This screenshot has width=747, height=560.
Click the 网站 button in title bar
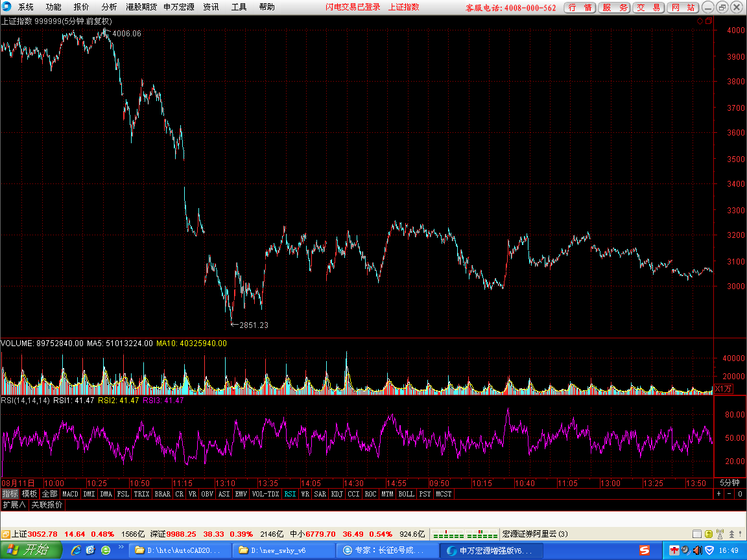683,8
